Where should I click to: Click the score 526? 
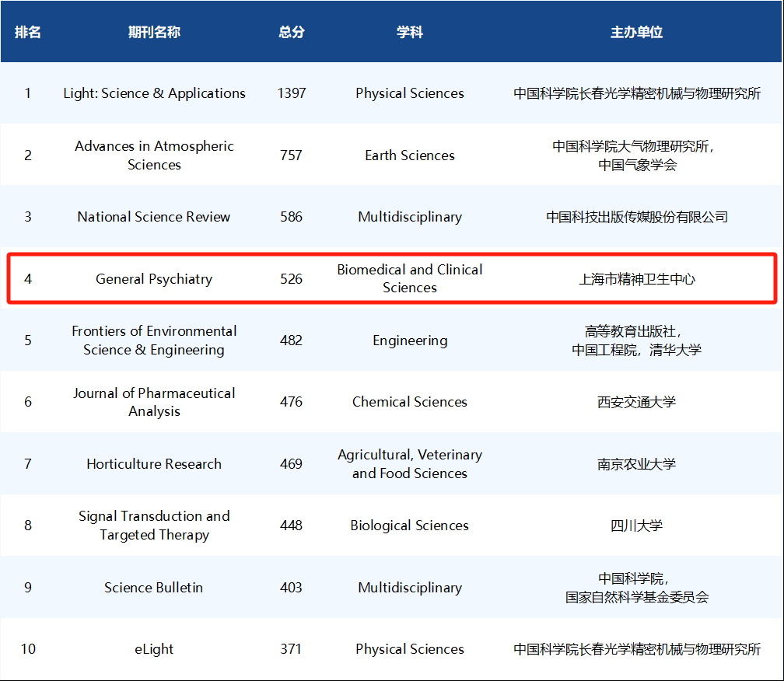291,279
